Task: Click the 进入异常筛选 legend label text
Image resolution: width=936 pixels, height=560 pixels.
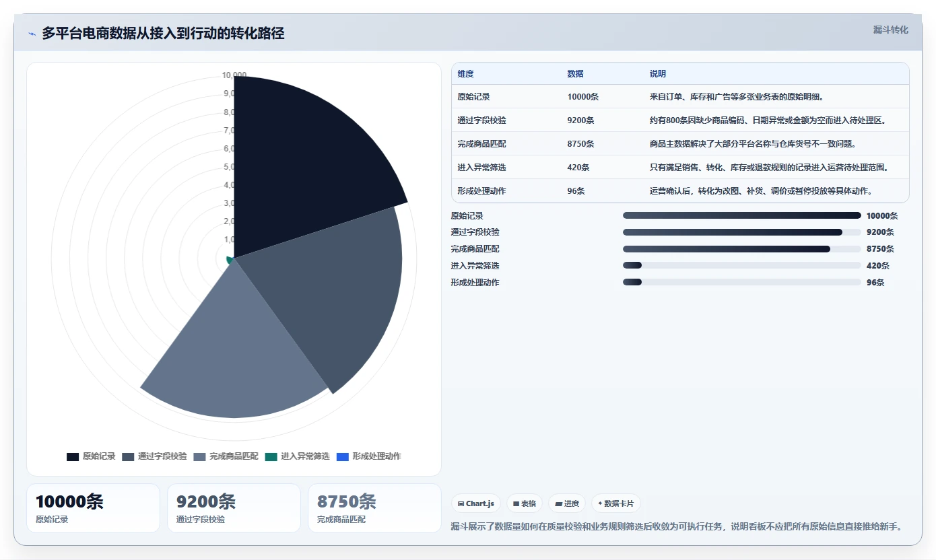Action: tap(305, 456)
